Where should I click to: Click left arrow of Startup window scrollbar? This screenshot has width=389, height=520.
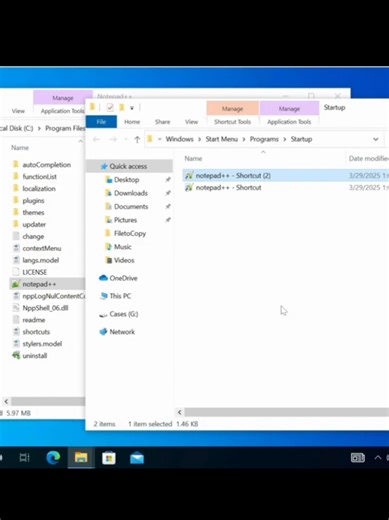point(180,412)
